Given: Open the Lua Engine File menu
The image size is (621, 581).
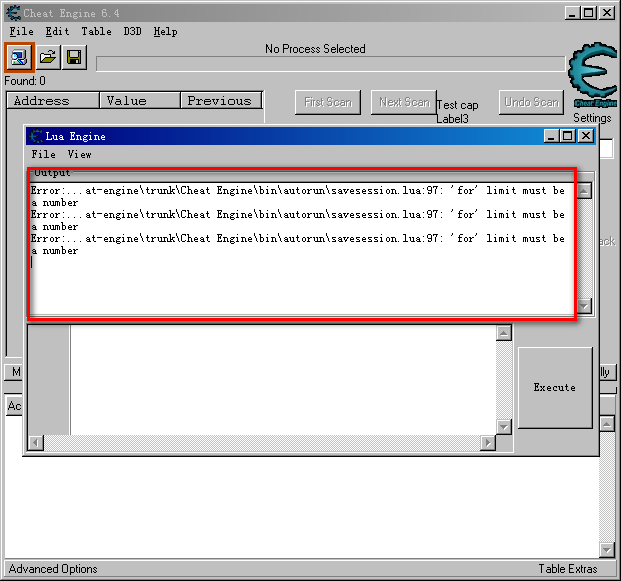Looking at the screenshot, I should (x=43, y=154).
